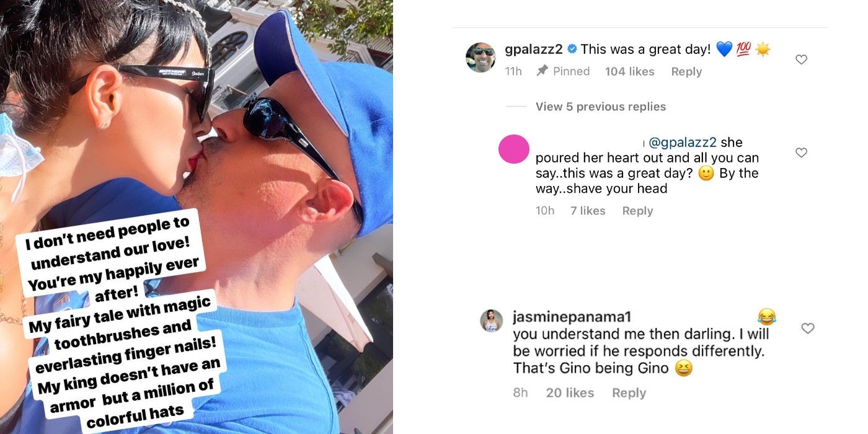
Task: Open gpalazz2 profile picture
Action: (480, 58)
